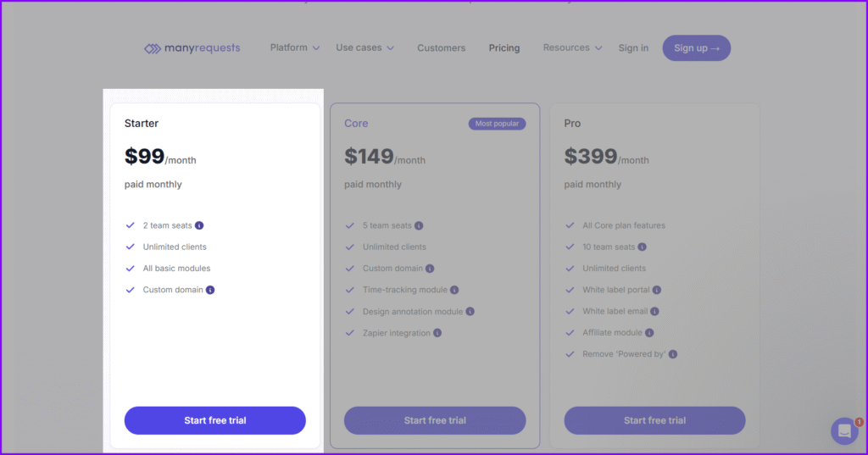Show info for Affiliate module

(649, 333)
